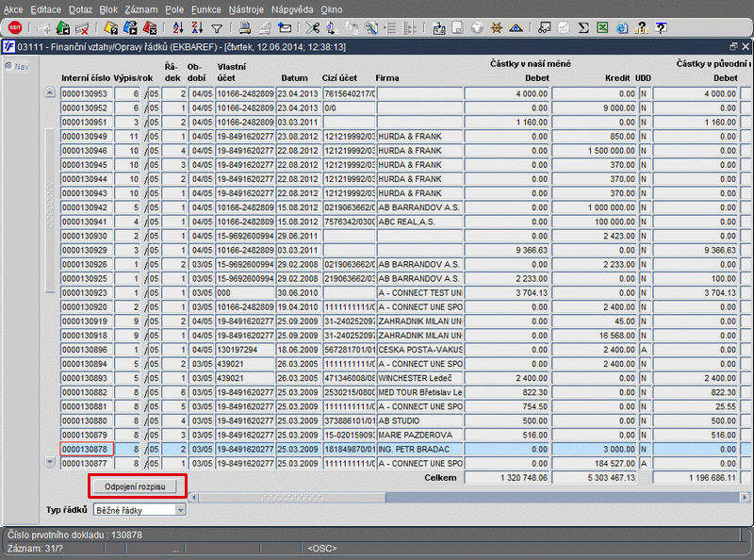Click the red EXIT icon
The height and width of the screenshot is (560, 754).
pos(15,28)
